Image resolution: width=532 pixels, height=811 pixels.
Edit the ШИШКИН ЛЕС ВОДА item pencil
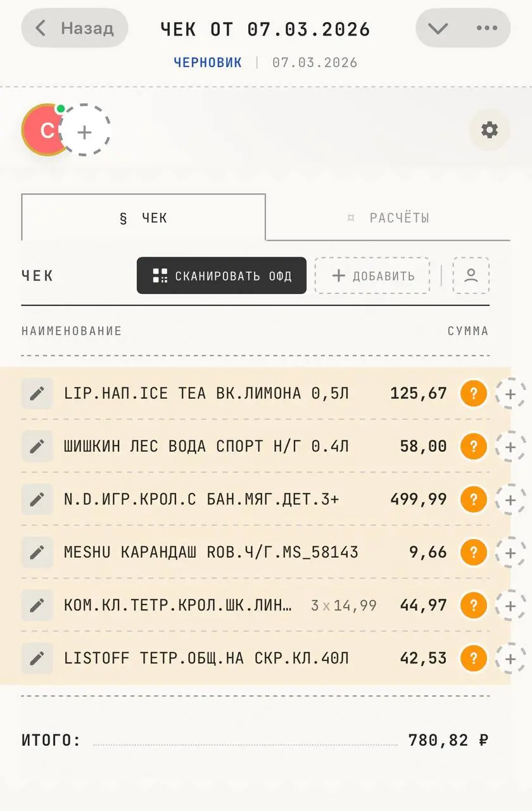click(37, 446)
